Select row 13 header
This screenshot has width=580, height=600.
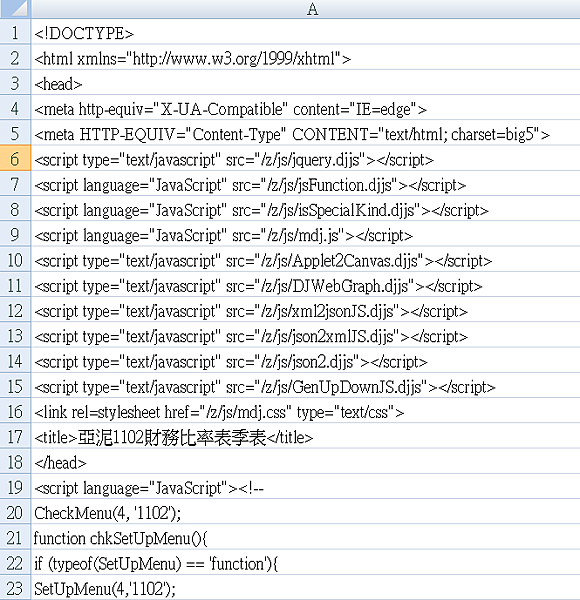click(15, 335)
